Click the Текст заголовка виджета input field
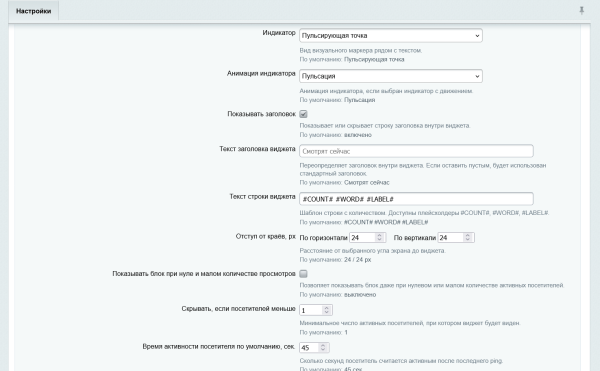The height and width of the screenshot is (371, 600). click(416, 151)
